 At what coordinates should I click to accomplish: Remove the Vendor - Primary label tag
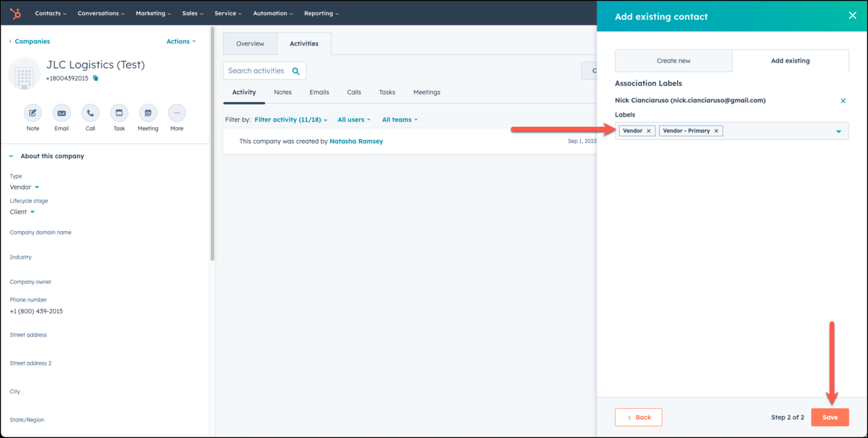716,131
